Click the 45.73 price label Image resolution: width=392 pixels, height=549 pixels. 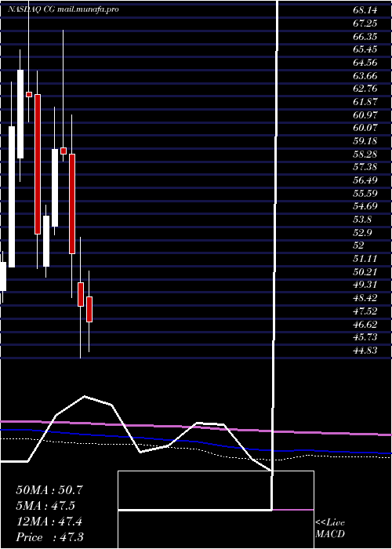pos(365,337)
